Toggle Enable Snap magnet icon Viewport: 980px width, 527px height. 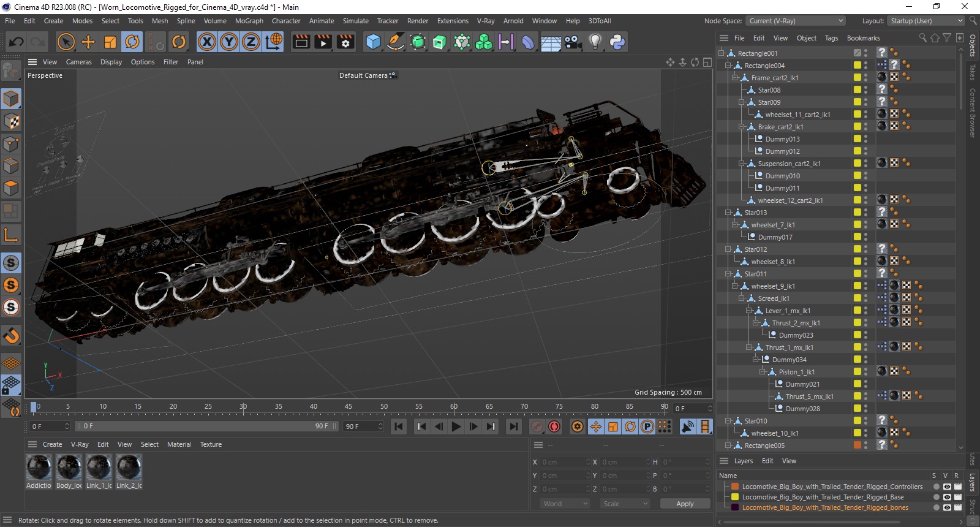11,335
